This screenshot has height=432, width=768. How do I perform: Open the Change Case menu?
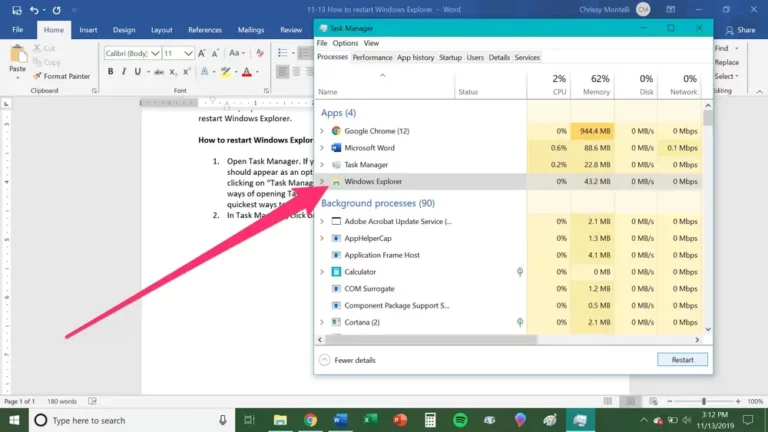click(x=237, y=53)
